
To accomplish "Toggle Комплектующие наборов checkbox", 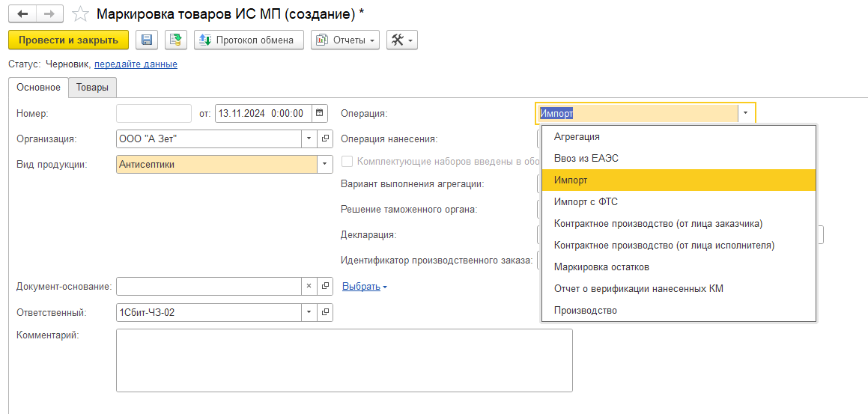I will coord(347,161).
